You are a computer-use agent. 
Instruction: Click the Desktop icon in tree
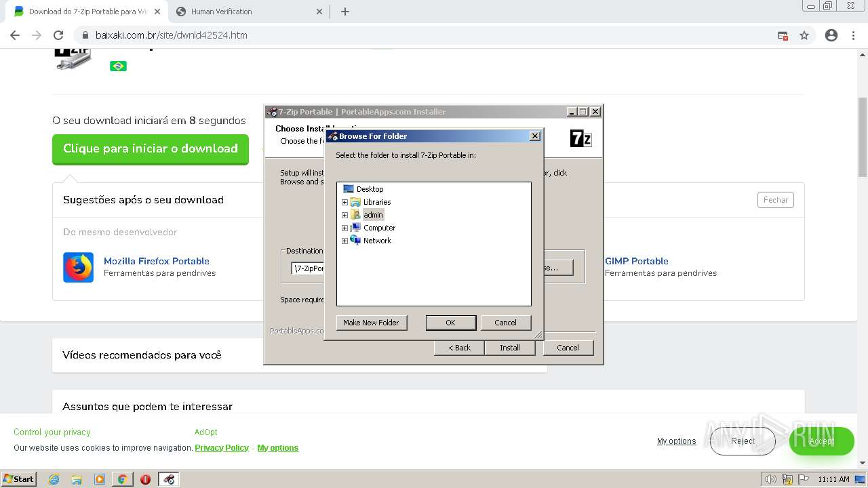coord(349,189)
